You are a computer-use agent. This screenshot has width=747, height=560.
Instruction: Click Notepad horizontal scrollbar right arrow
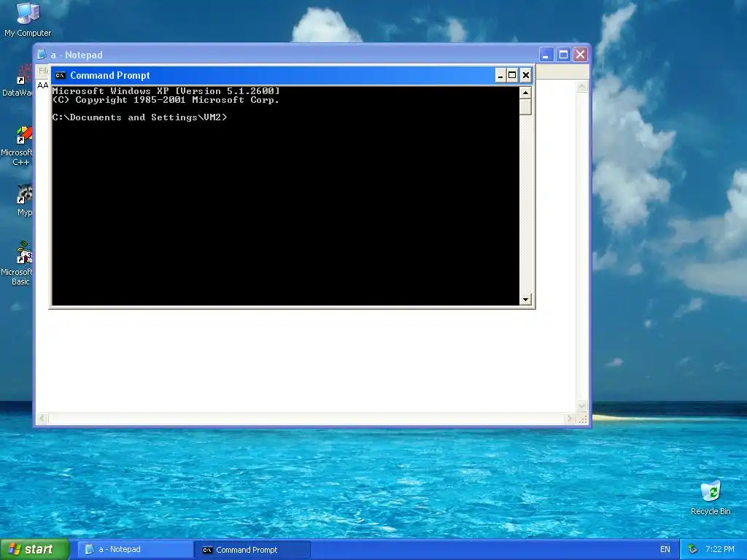click(569, 419)
